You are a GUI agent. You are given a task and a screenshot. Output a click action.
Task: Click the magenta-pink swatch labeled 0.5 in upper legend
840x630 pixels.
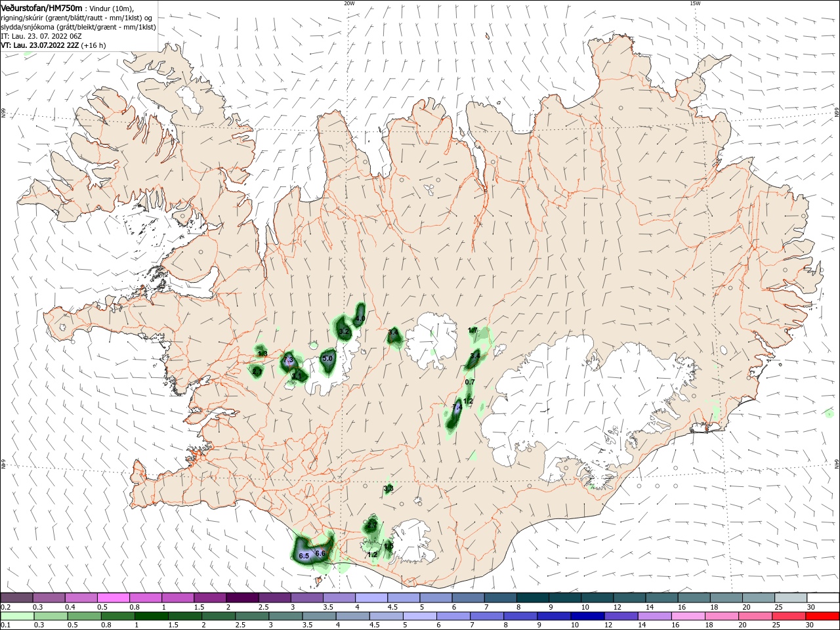point(113,598)
